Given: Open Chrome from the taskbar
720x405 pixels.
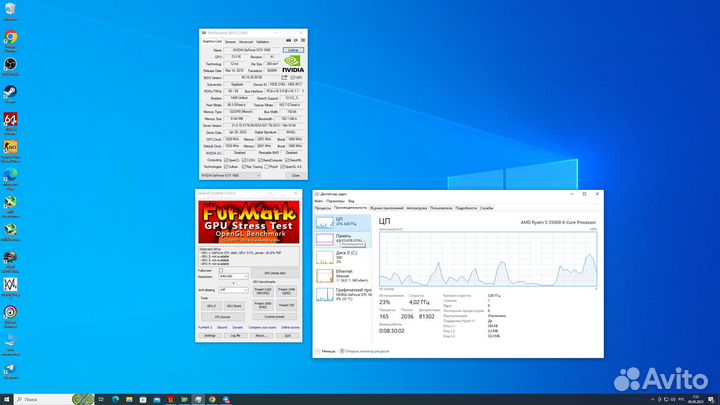Looking at the screenshot, I should click(212, 399).
